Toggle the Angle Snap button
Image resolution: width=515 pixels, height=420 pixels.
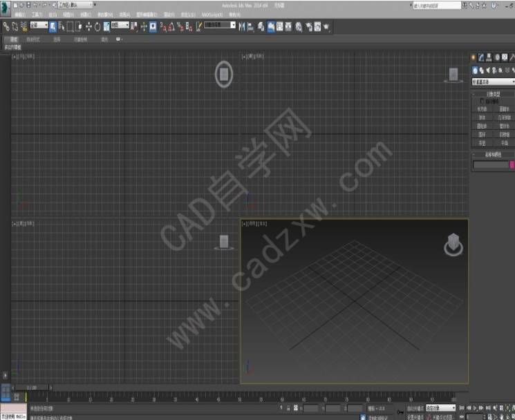click(171, 27)
